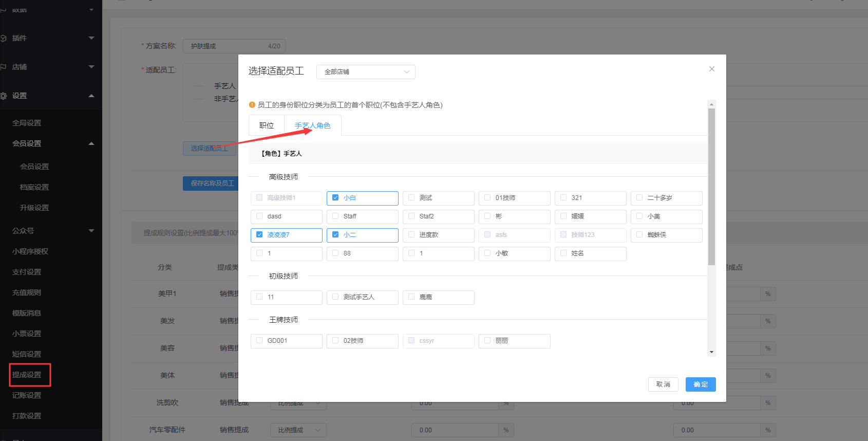Check the 蜘蛛侠 employee checkbox
868x441 pixels.
click(639, 235)
